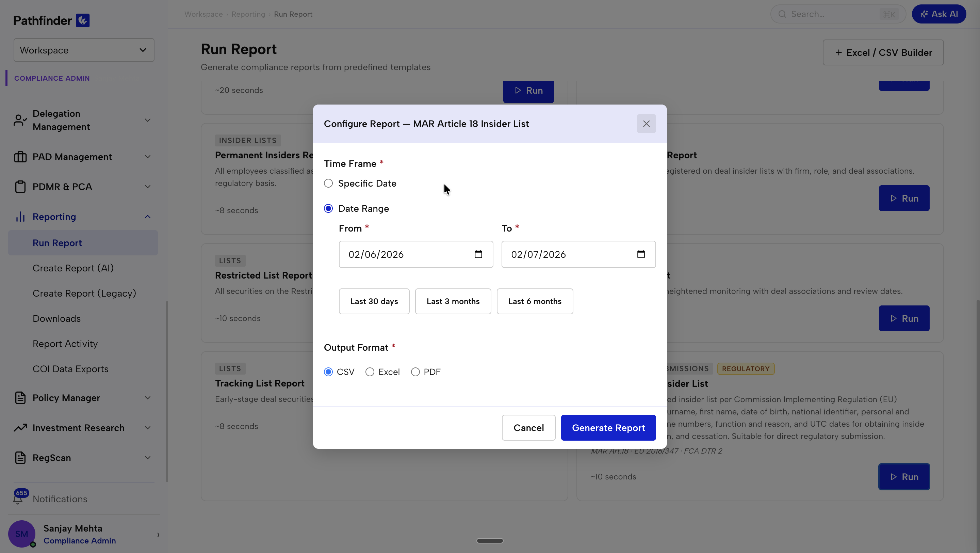
Task: Open Notifications in the sidebar
Action: 60,499
